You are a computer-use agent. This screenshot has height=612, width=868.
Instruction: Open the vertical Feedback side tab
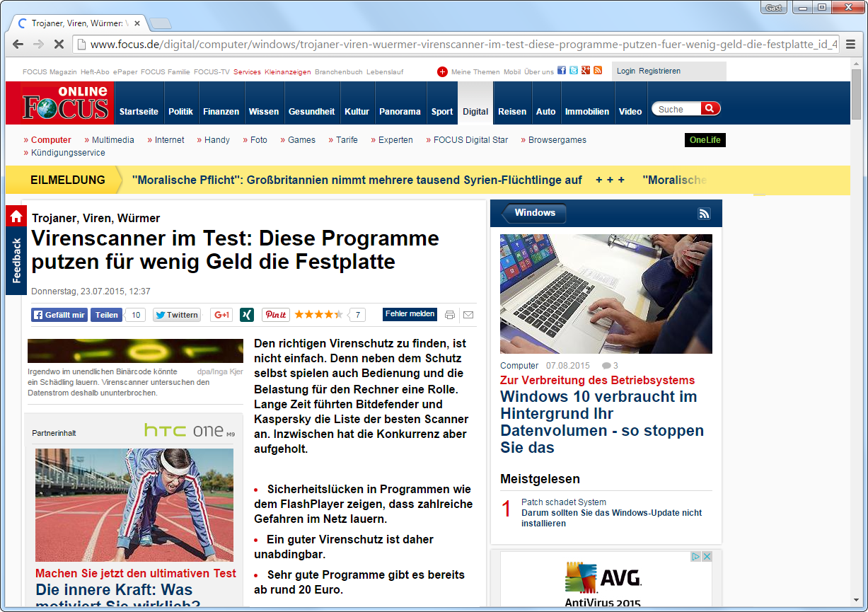(16, 260)
